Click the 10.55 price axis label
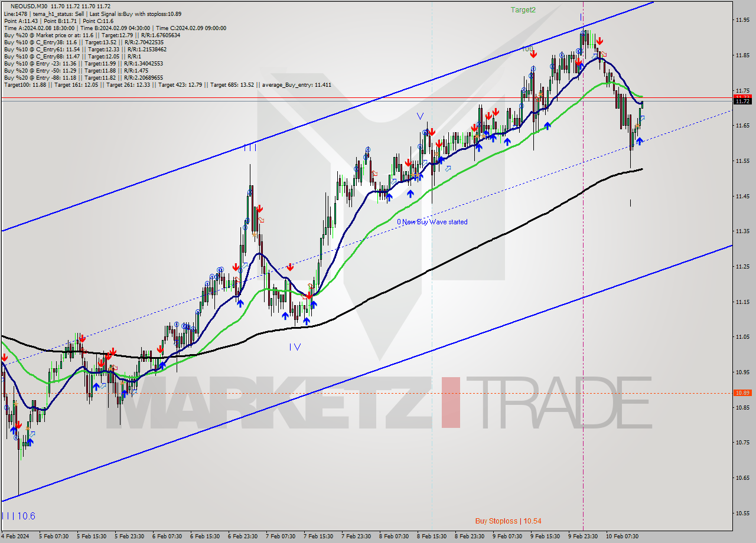Screen dimensions: 756x543 [742, 513]
